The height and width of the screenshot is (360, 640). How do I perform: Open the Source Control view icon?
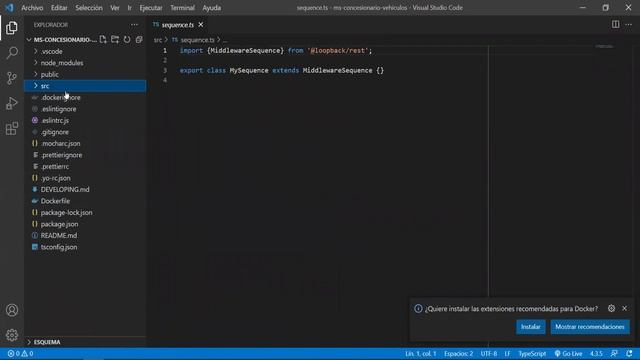pyautogui.click(x=12, y=78)
